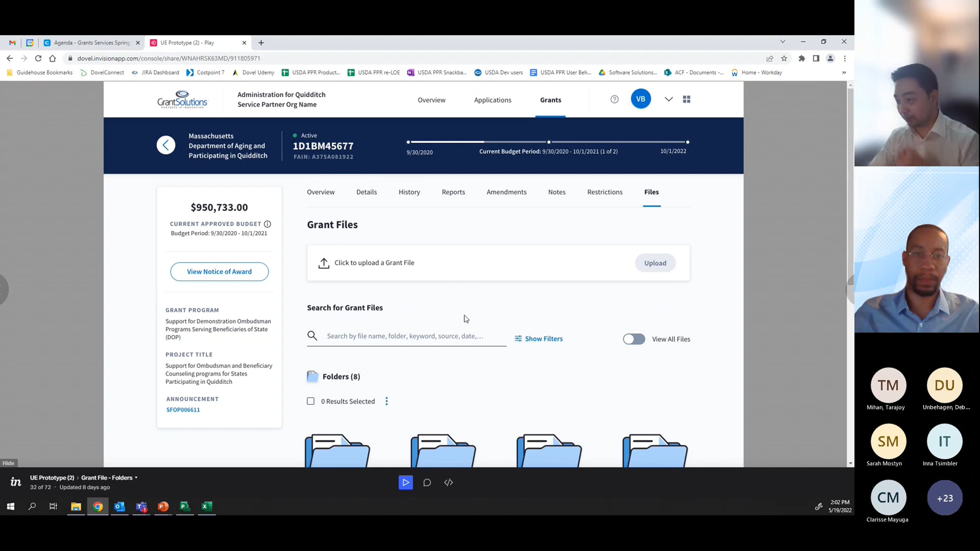Open Windows Start menu
Viewport: 980px width, 551px height.
pos(11,507)
